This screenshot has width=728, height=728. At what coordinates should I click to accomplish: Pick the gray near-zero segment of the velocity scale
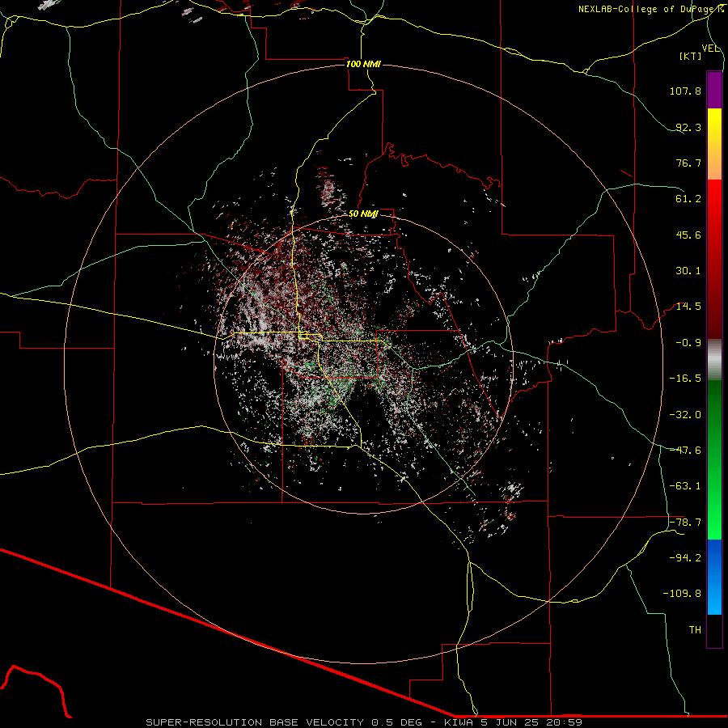coord(714,360)
